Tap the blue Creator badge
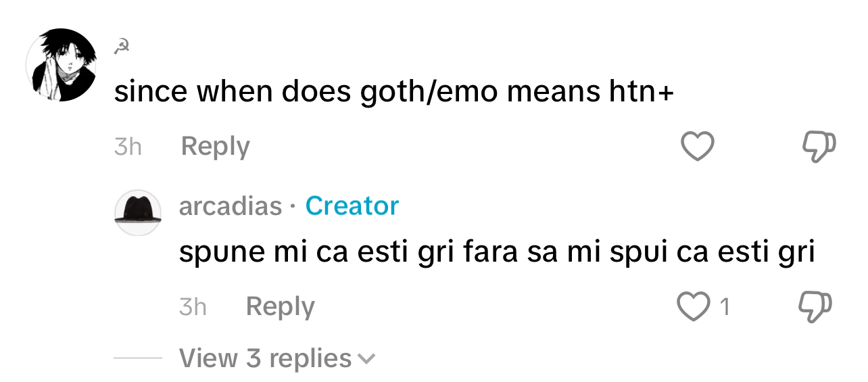868x382 pixels. coord(352,206)
